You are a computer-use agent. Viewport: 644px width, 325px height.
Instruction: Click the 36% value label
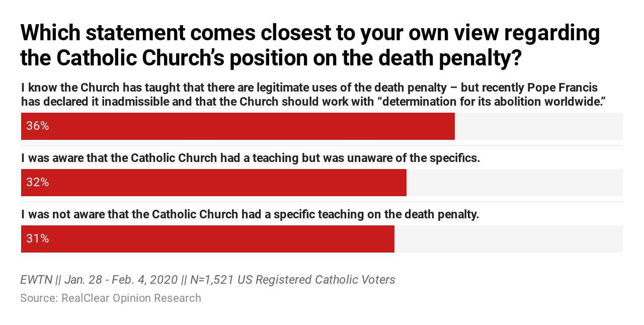tap(38, 126)
